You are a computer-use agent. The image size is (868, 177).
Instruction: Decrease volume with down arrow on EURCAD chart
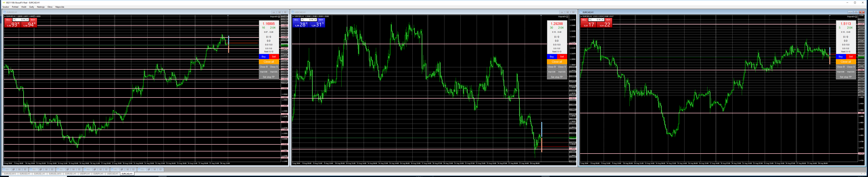coord(590,19)
